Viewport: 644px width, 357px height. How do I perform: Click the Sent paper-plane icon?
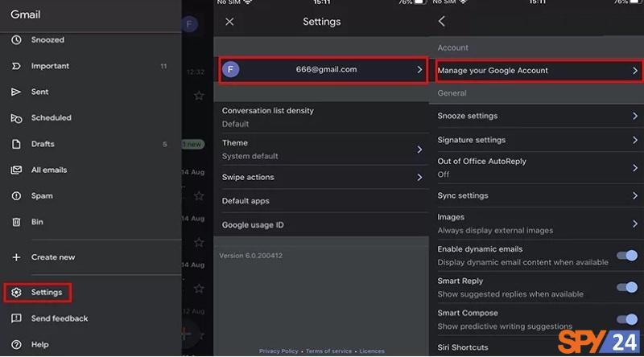(16, 92)
